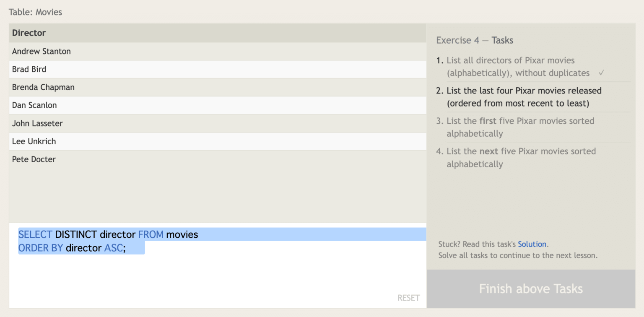Select the Andrew Stanton result row

tap(42, 51)
